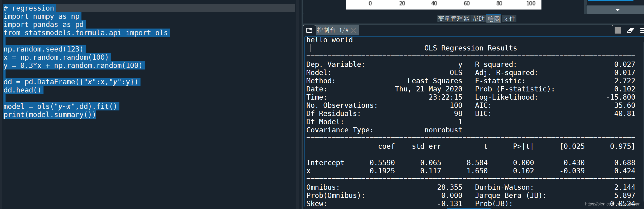The height and width of the screenshot is (209, 644).
Task: Click the Method value 'Least Squares'
Action: [x=435, y=81]
